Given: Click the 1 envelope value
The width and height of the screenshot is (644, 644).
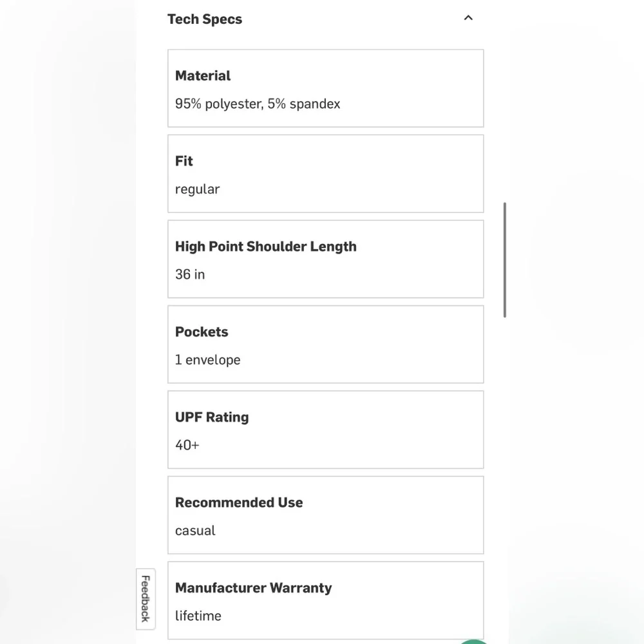Looking at the screenshot, I should tap(208, 360).
